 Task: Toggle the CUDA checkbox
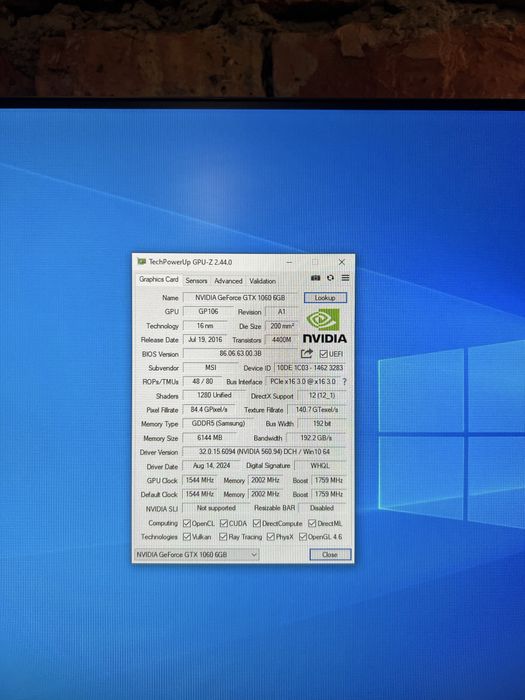(x=224, y=523)
